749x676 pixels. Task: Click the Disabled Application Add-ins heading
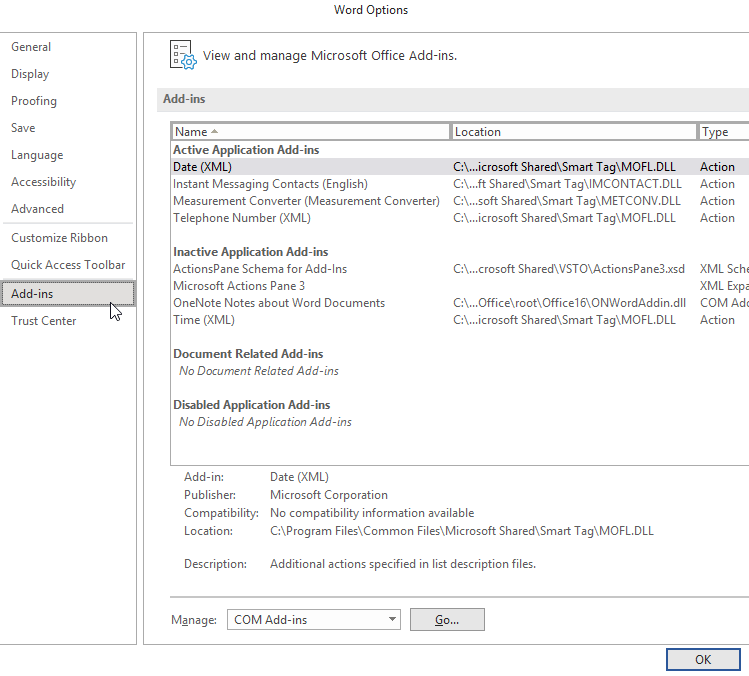coord(252,405)
